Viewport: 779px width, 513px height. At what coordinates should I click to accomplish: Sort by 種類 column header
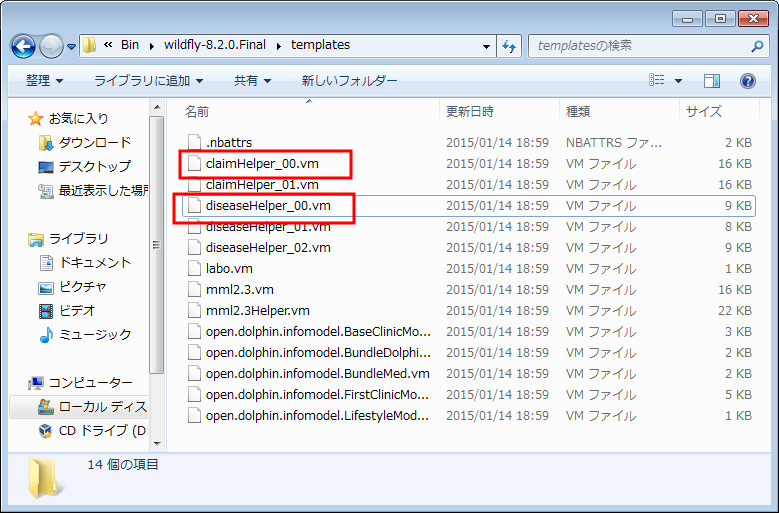(578, 111)
